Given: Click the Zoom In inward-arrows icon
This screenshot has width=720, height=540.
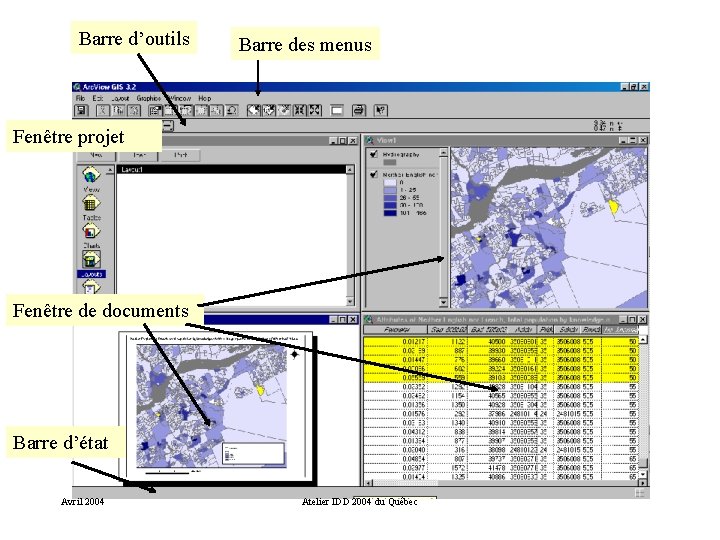Looking at the screenshot, I should tap(299, 110).
